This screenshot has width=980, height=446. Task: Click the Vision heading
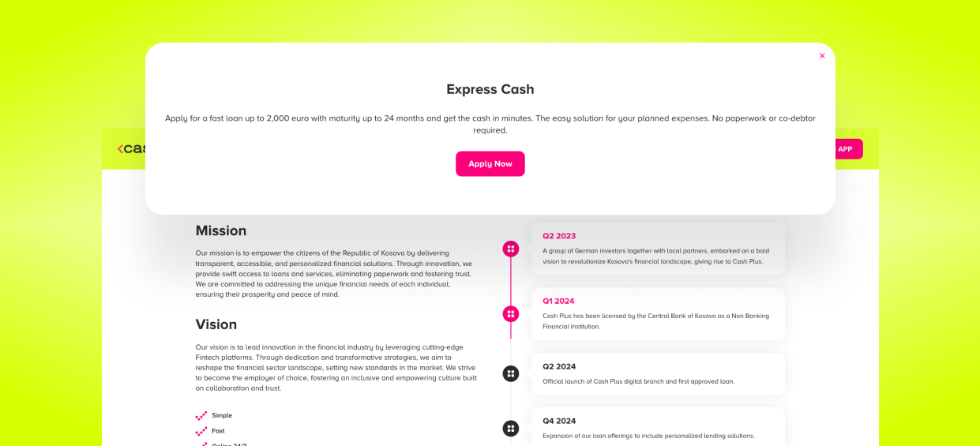[x=216, y=324]
